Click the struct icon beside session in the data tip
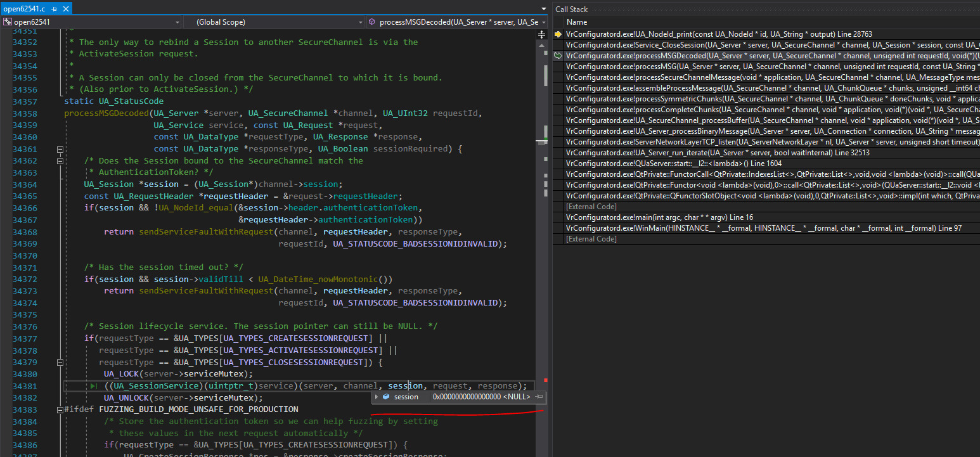This screenshot has width=980, height=457. (x=387, y=397)
